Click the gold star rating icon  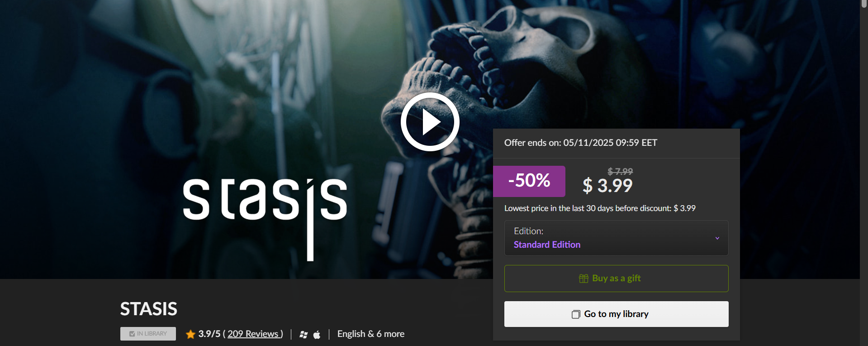tap(190, 334)
